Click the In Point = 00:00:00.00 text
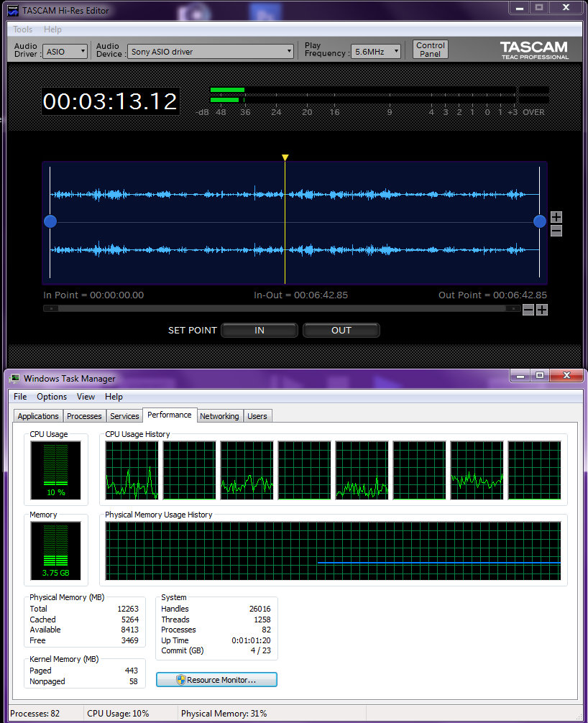588x723 pixels. 93,295
